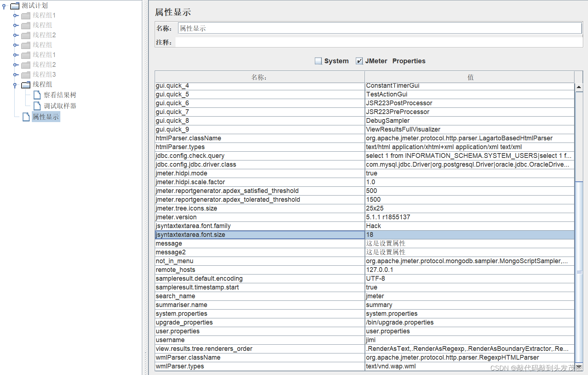Click the jimi username value
Image resolution: width=588 pixels, height=375 pixels.
[470, 340]
